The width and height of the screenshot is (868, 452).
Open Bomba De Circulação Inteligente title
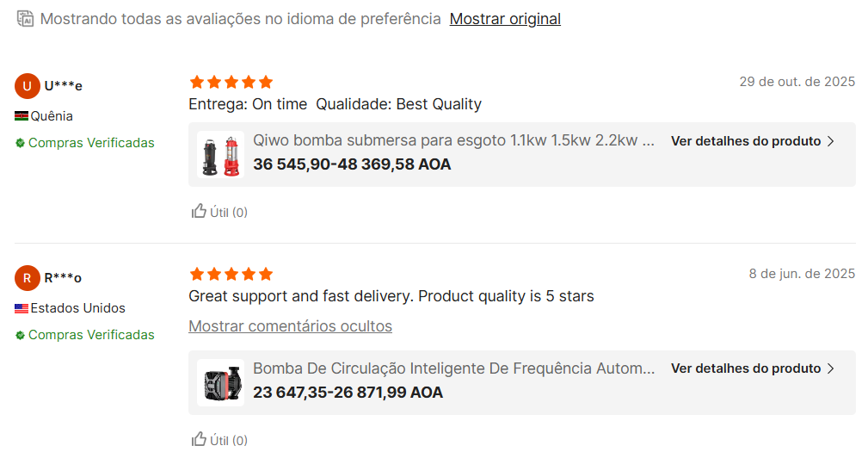tap(453, 368)
